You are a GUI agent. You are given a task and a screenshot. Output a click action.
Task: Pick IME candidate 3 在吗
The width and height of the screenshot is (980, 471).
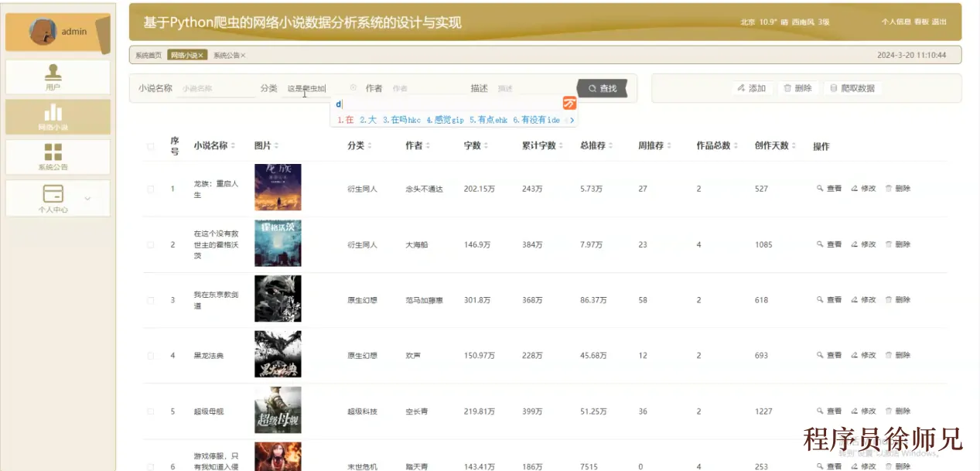tap(401, 121)
